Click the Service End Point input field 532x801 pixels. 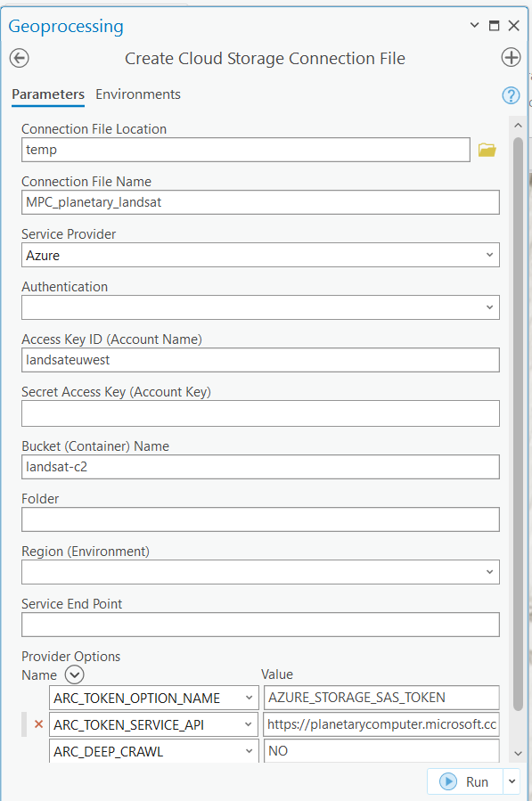click(x=258, y=625)
